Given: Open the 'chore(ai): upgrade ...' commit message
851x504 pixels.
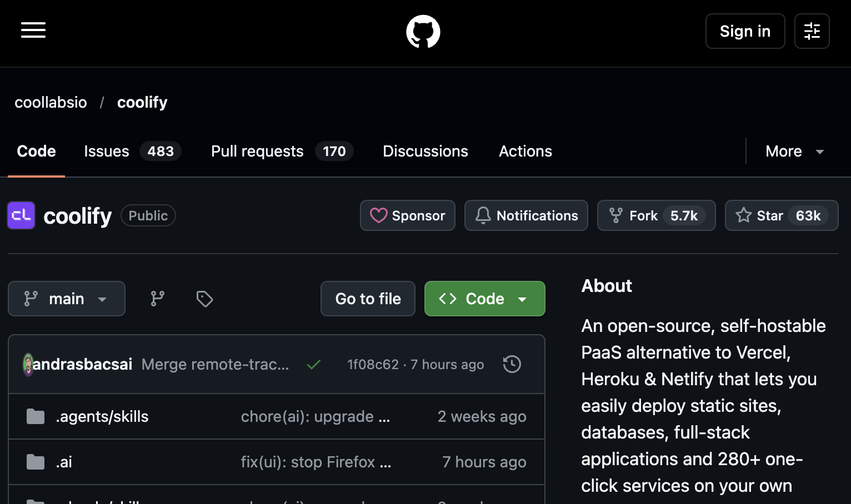Looking at the screenshot, I should point(316,416).
